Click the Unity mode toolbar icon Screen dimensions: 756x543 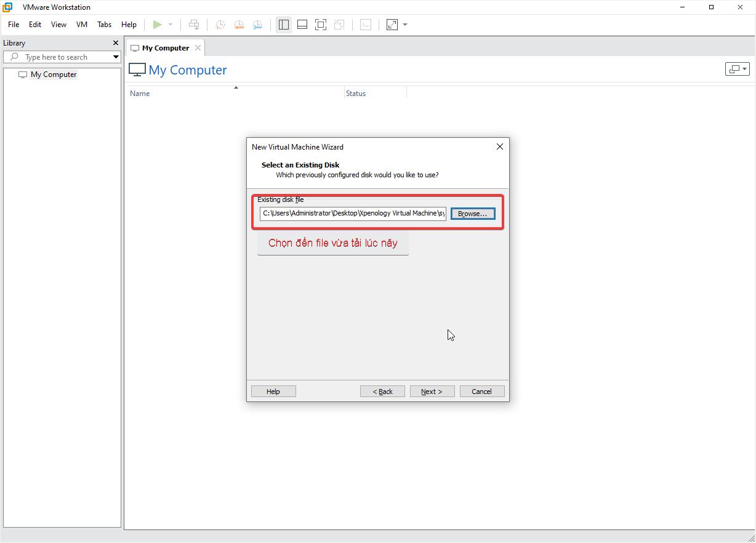click(x=339, y=25)
